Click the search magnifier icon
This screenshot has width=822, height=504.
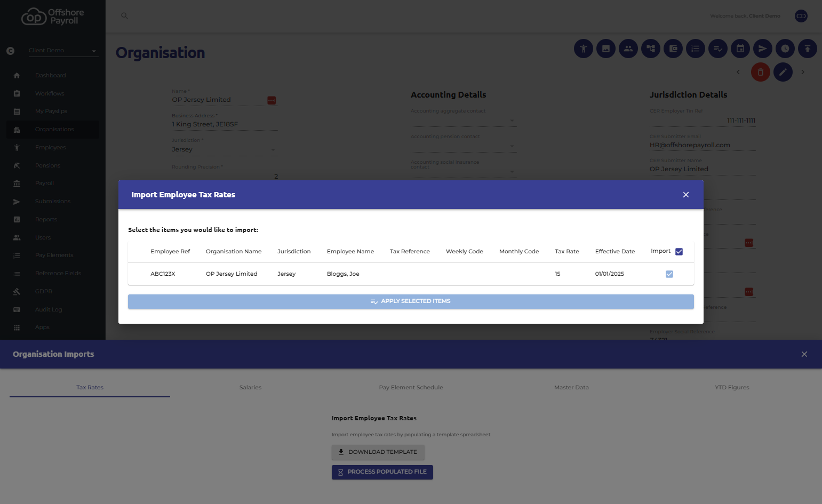tap(124, 16)
